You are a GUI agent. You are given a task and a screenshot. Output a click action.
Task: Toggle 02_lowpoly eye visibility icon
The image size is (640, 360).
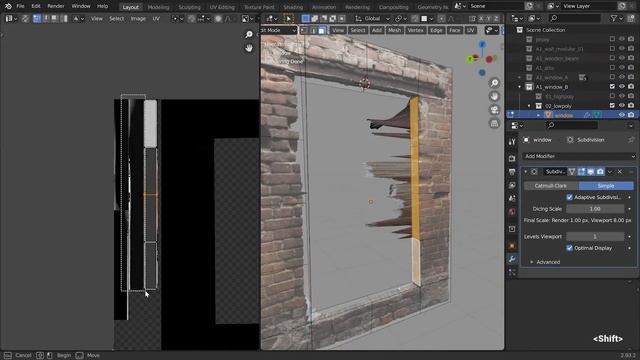pyautogui.click(x=622, y=106)
